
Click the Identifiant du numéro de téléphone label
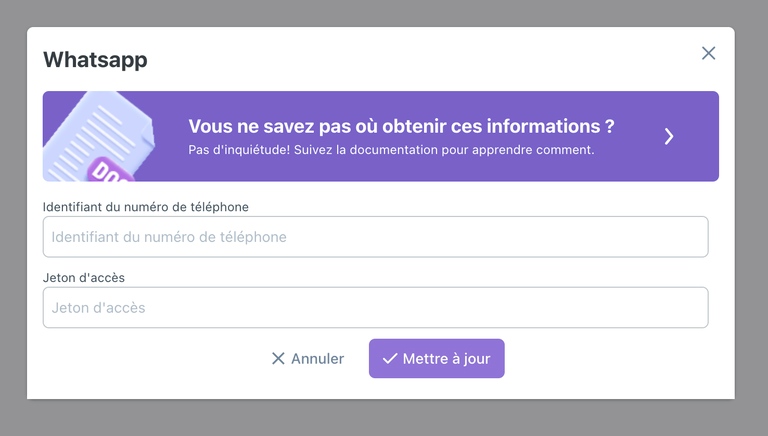pyautogui.click(x=146, y=206)
